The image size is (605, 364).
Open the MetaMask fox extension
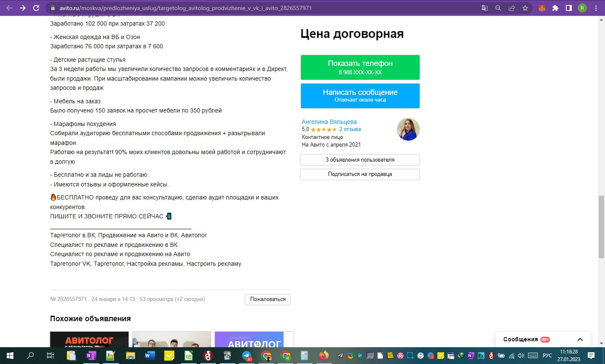click(x=542, y=8)
